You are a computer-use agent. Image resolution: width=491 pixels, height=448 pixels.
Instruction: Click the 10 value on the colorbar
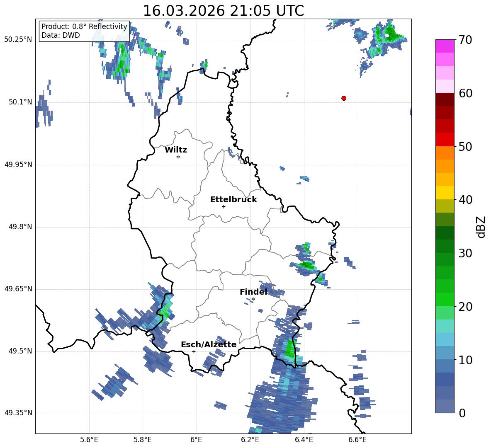(x=465, y=360)
